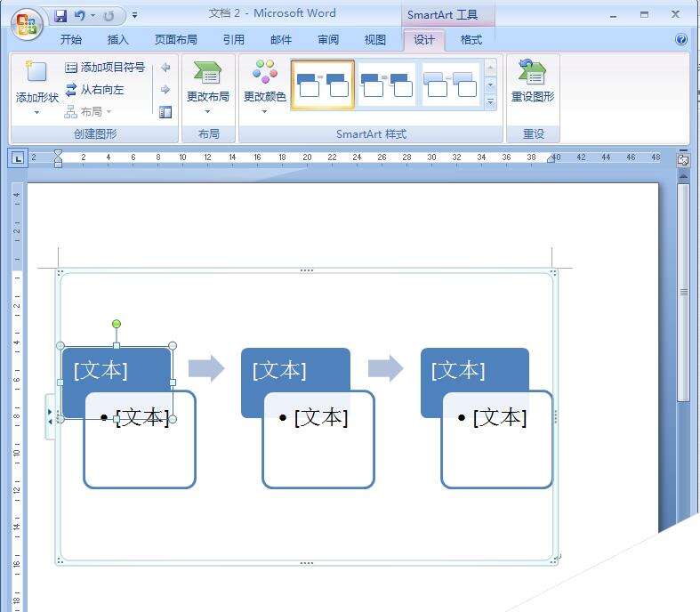Click the top middle SmartArt frame handle
Image resolution: width=700 pixels, height=612 pixels.
[x=307, y=270]
